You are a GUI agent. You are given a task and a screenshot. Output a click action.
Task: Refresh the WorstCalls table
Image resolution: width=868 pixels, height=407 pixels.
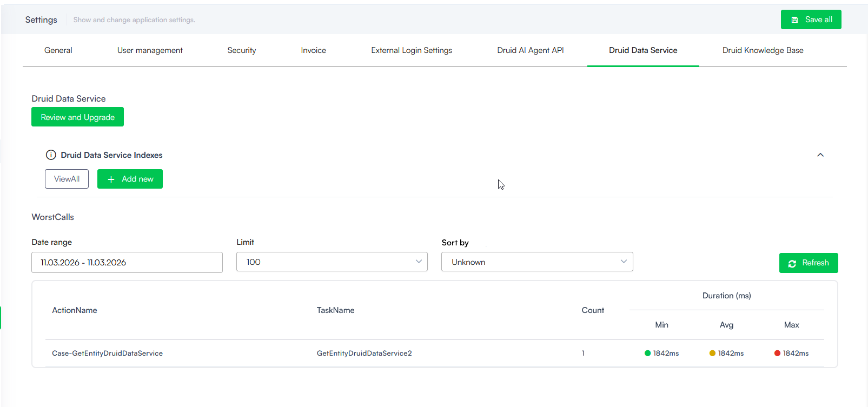(808, 263)
